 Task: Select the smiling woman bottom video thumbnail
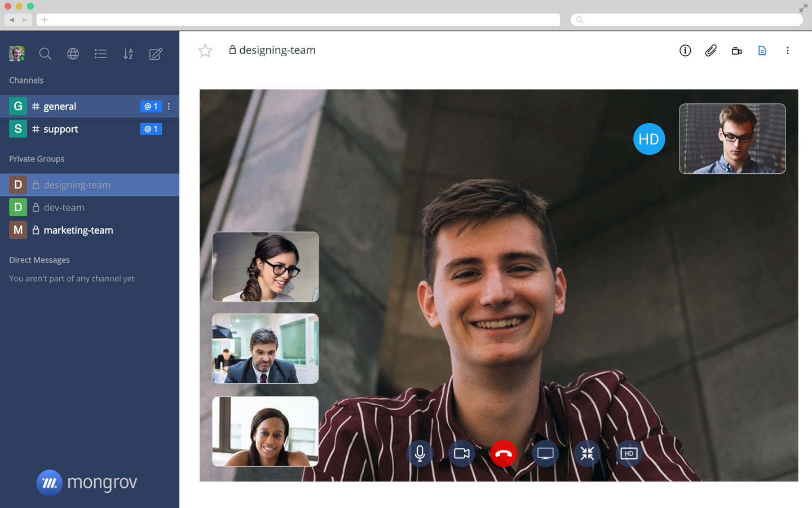tap(265, 431)
